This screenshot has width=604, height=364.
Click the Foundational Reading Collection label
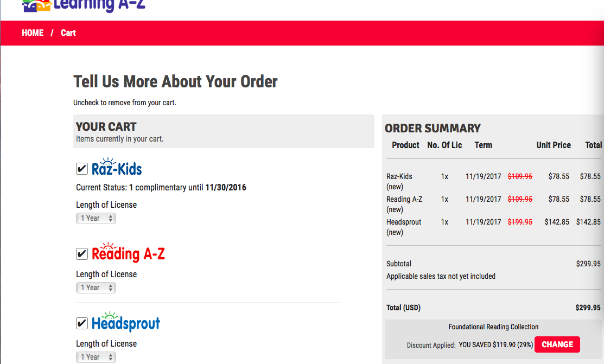[x=493, y=327]
